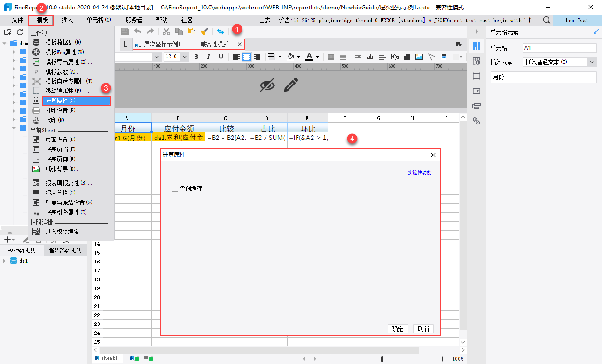
Task: Open cell attributes icon in right sidebar
Action: (477, 61)
